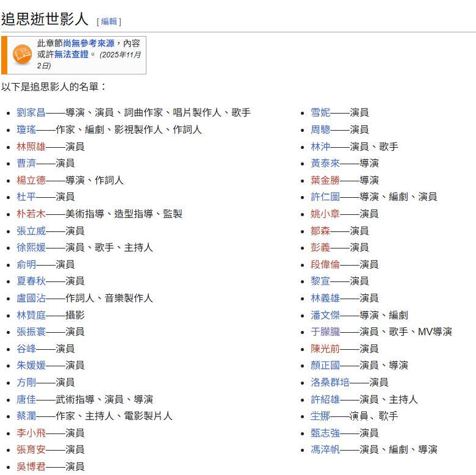The image size is (476, 475).
Task: Open 潘文傑 article link
Action: 325,315
